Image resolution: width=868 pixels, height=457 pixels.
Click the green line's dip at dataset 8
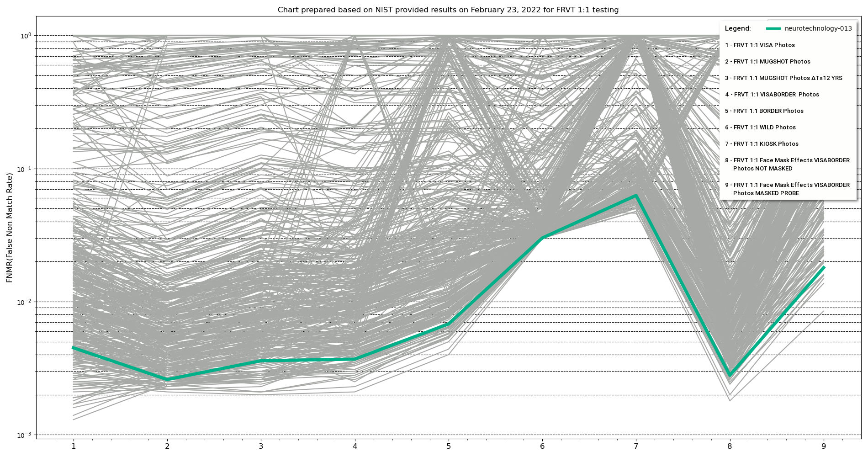click(x=730, y=375)
